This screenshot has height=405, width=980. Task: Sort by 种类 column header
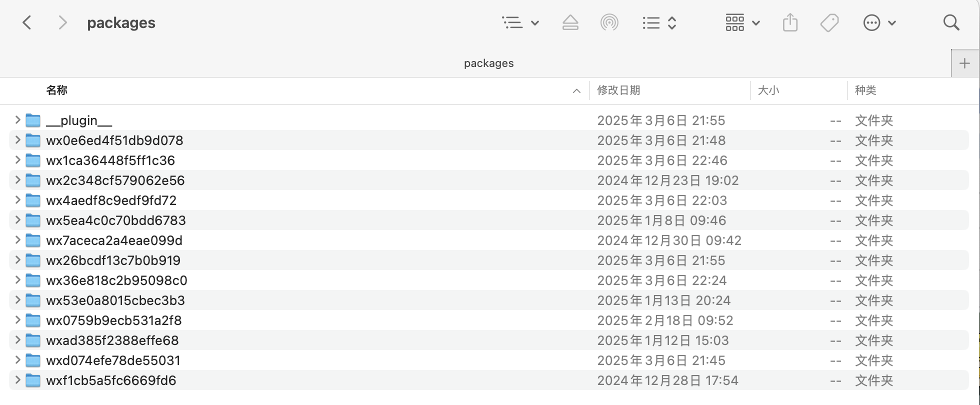coord(865,90)
